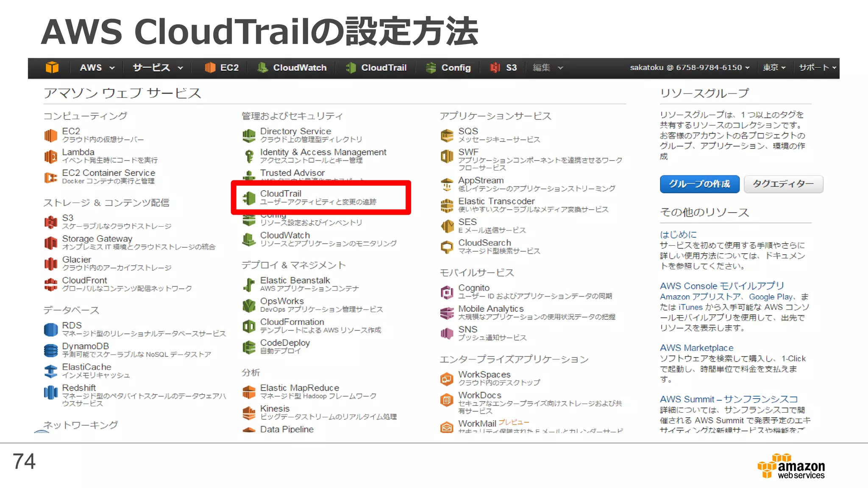The height and width of the screenshot is (488, 868).
Task: Open the SQS icon
Action: (x=447, y=136)
